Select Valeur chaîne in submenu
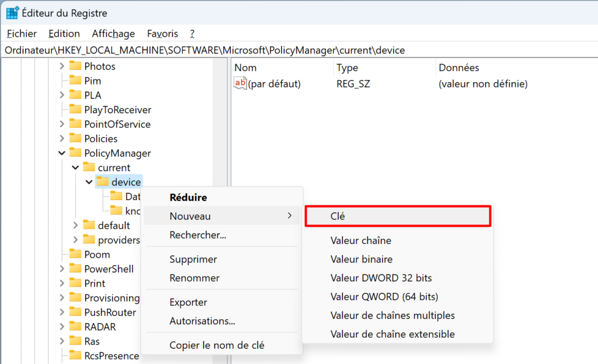598x364 pixels. 398,240
